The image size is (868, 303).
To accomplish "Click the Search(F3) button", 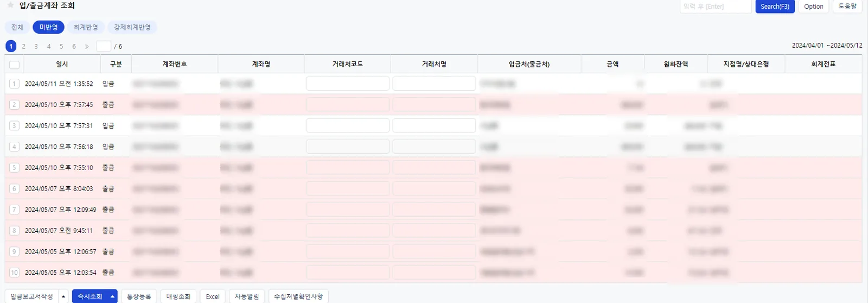I will coord(775,7).
